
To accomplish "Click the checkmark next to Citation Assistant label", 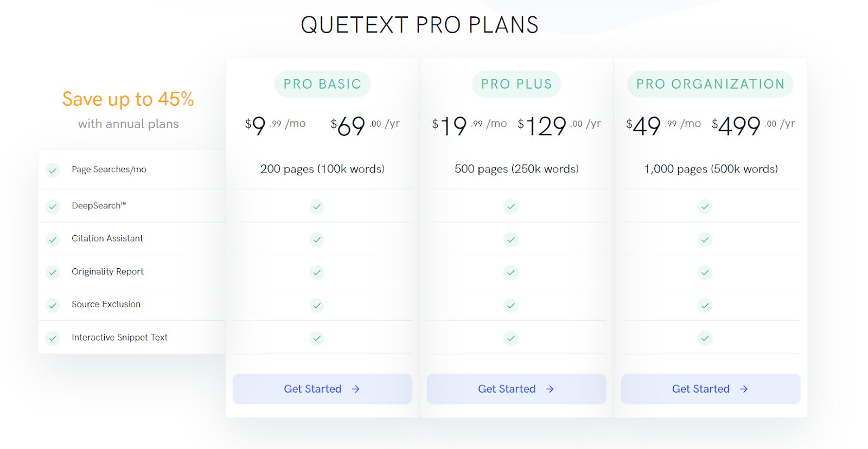I will 53,239.
